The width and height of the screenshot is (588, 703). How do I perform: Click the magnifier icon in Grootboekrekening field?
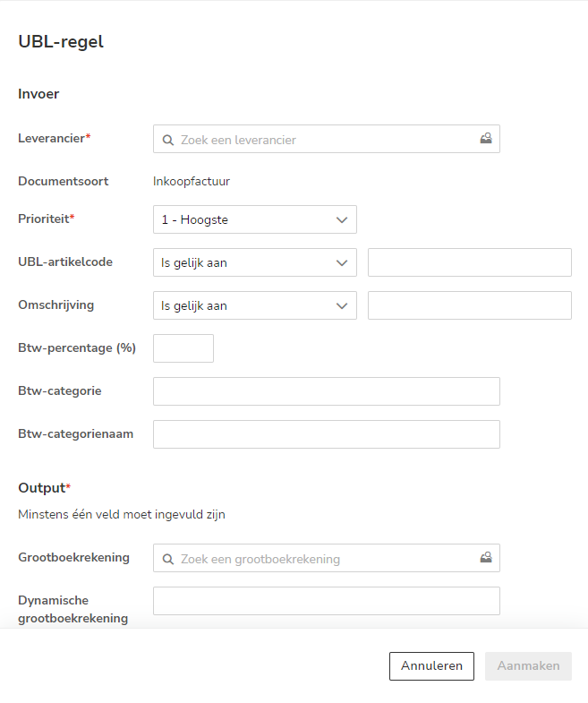167,559
